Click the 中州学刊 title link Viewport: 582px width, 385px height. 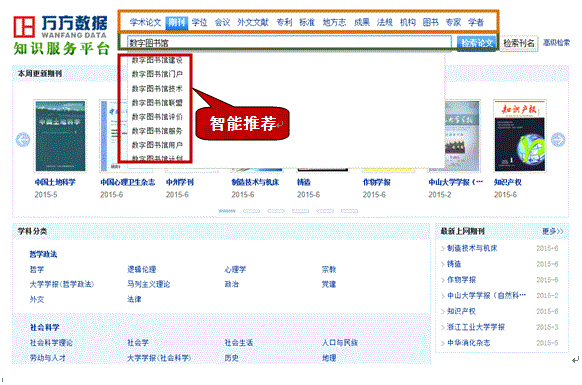(x=180, y=182)
